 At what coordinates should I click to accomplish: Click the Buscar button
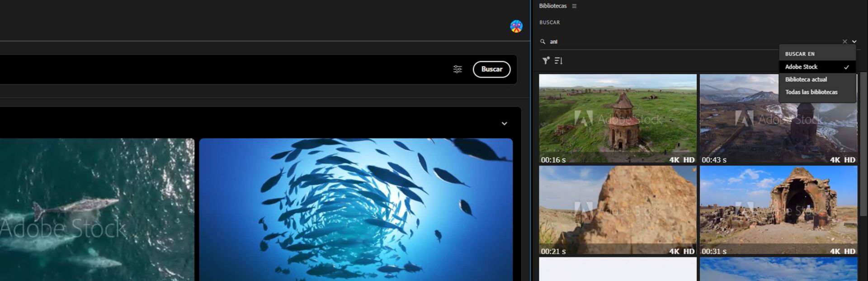coord(491,69)
